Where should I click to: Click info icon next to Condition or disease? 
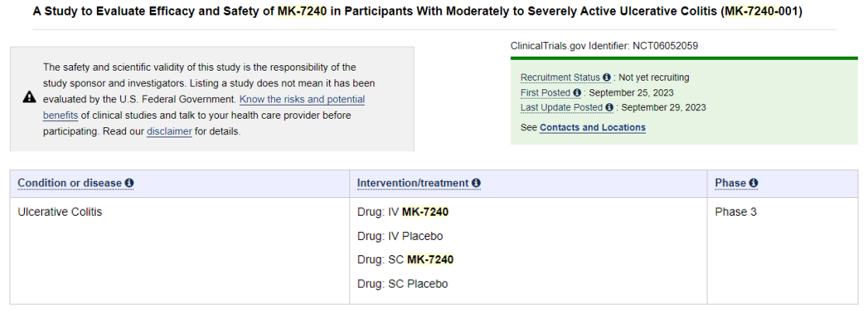129,183
